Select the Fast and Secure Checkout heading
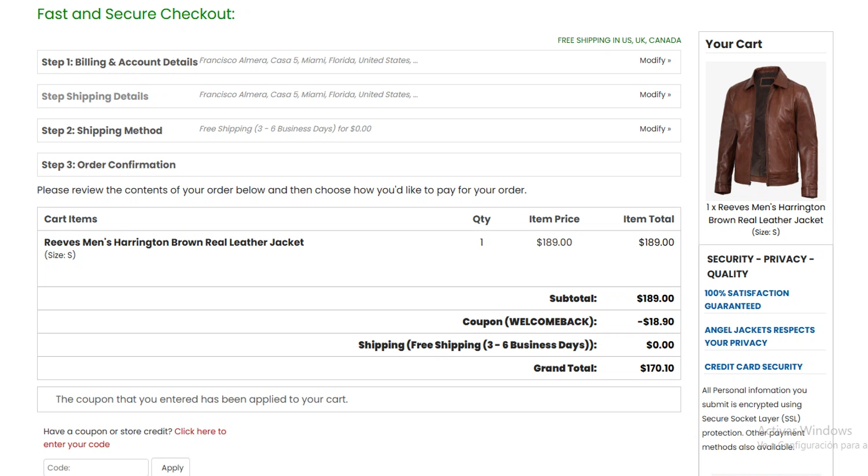This screenshot has width=868, height=476. click(136, 14)
